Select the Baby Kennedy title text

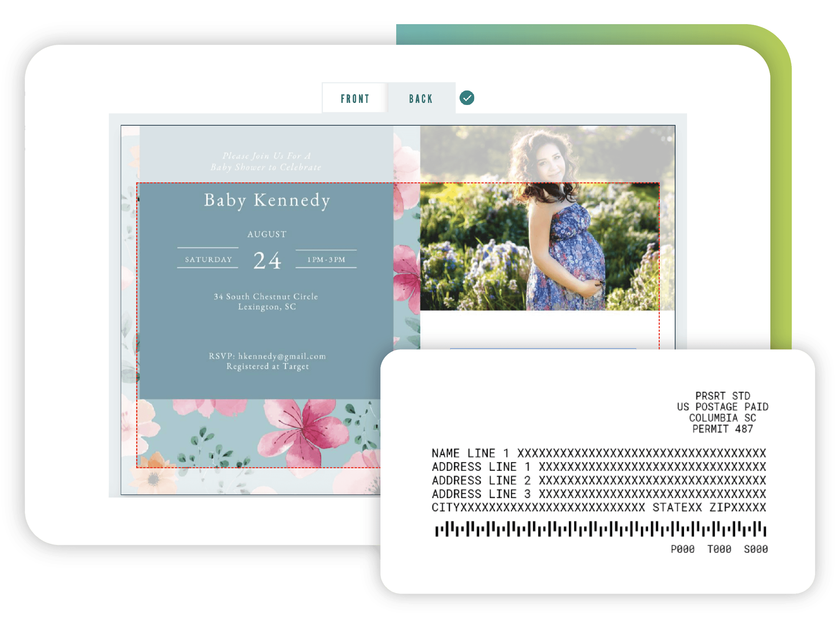tap(267, 201)
